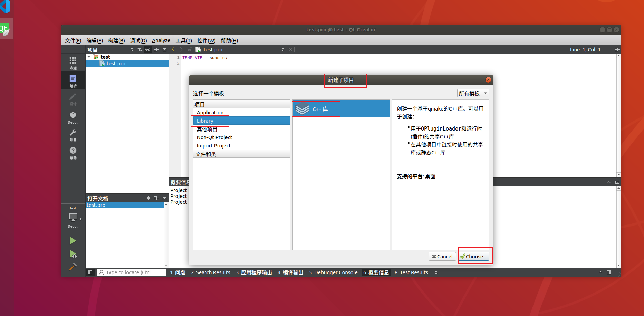Open the 所有模板 template filter dropdown
Image resolution: width=644 pixels, height=316 pixels.
point(473,93)
